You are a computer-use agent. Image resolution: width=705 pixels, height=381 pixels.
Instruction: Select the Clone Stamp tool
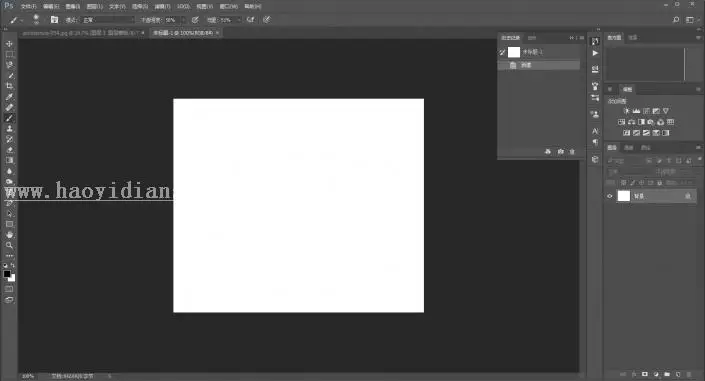pyautogui.click(x=9, y=129)
